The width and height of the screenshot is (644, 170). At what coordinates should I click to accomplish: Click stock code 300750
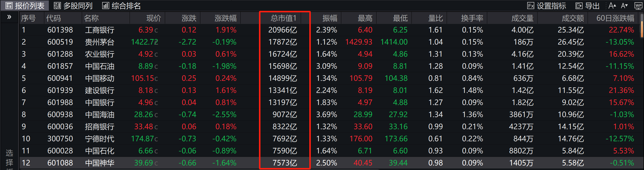(x=60, y=139)
